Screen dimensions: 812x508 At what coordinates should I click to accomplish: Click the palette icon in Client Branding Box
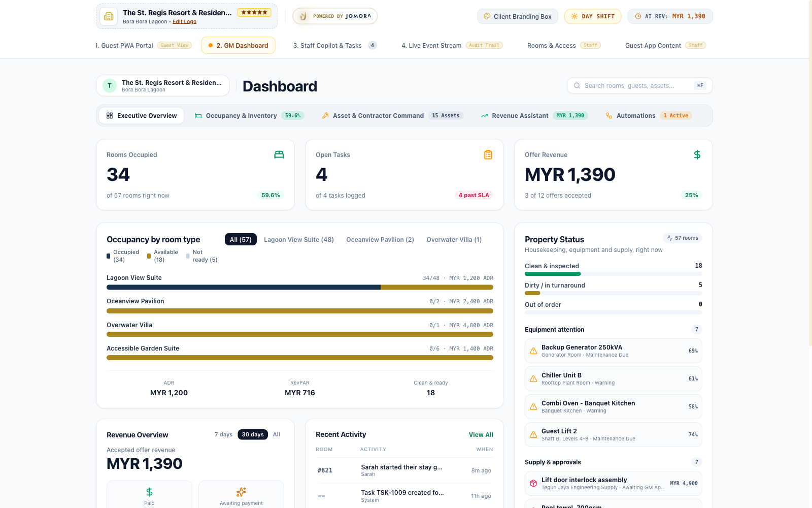point(487,16)
